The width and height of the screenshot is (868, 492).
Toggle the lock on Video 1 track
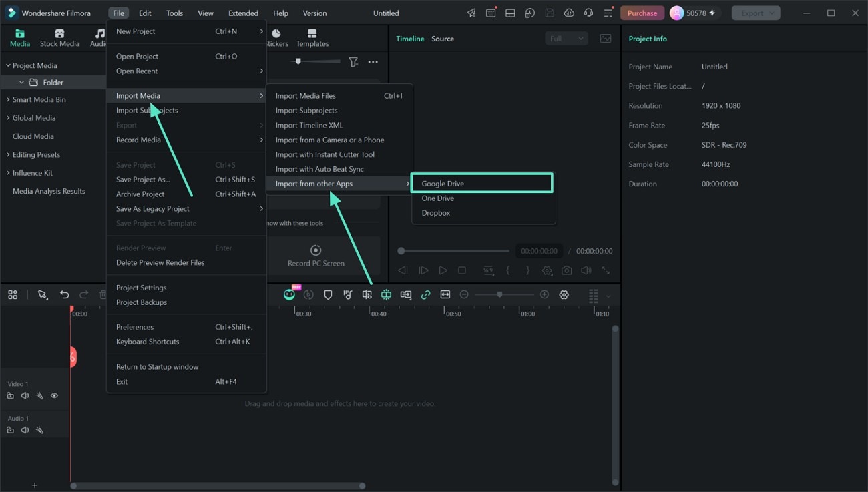(x=10, y=396)
